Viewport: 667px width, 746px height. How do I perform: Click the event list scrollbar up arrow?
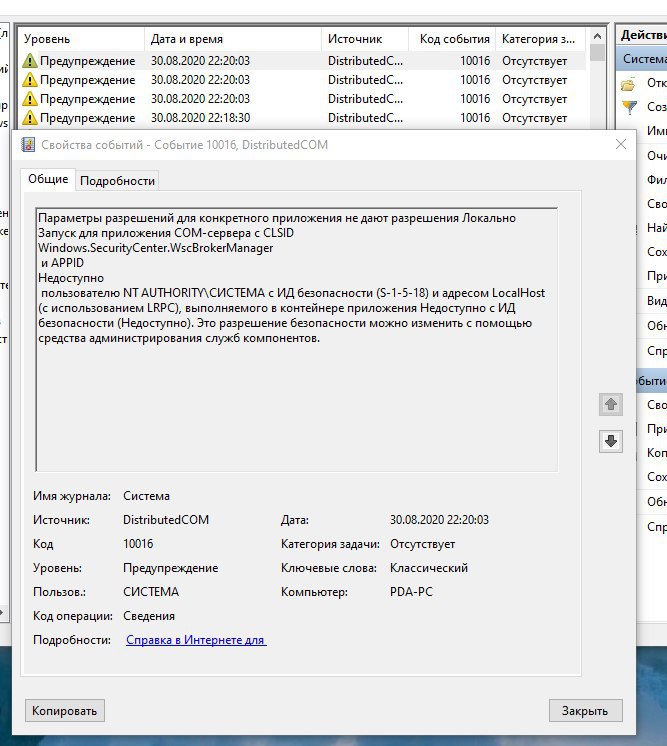[597, 36]
